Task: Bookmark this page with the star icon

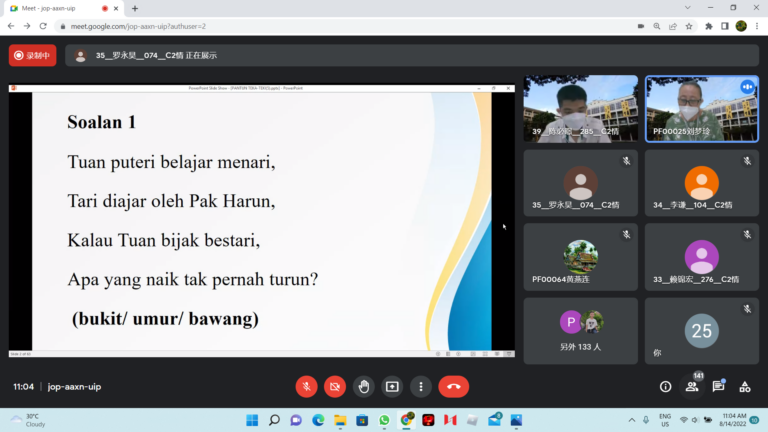Action: click(x=690, y=26)
